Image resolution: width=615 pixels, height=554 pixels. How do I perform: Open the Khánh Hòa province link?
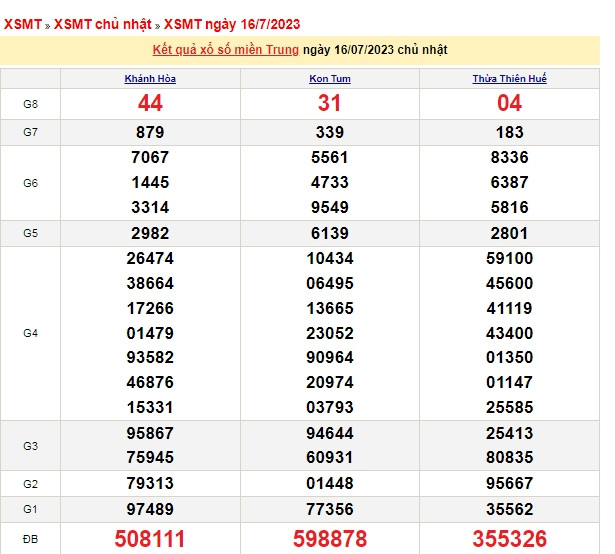point(150,78)
